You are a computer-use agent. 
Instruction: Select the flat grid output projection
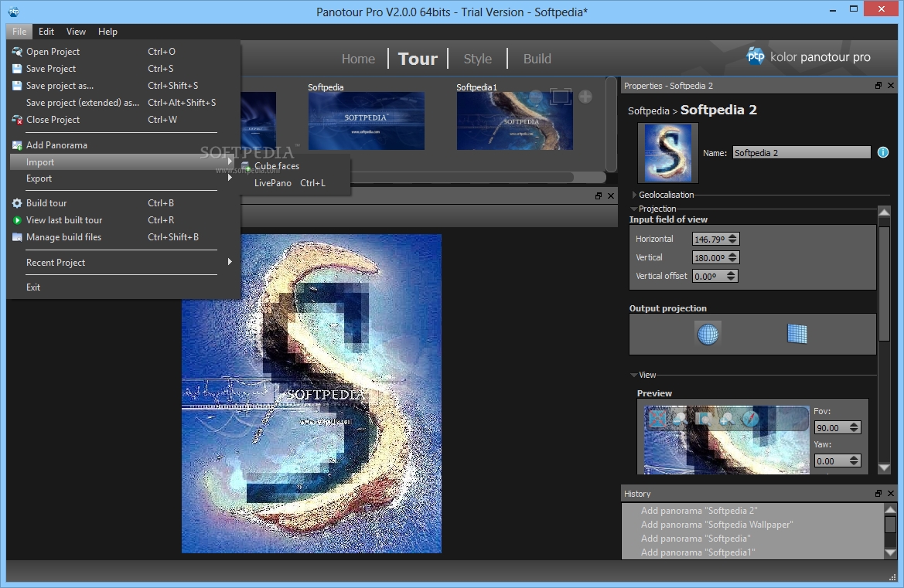point(797,334)
